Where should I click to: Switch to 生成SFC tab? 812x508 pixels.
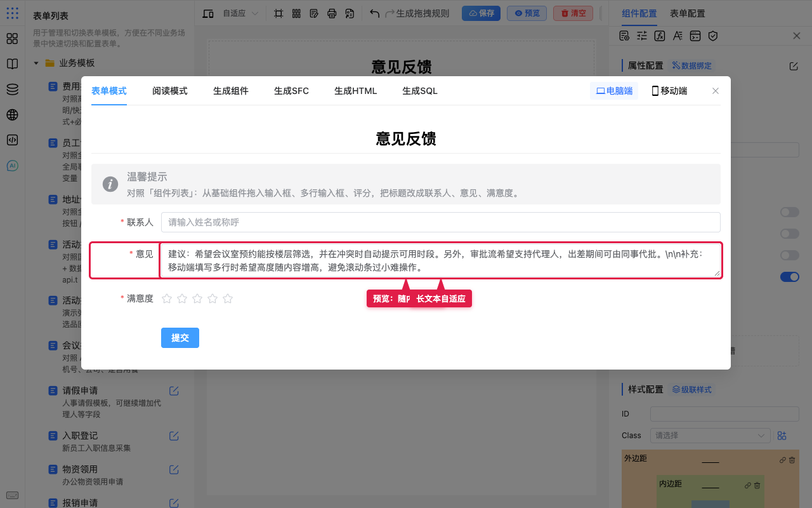[x=292, y=91]
